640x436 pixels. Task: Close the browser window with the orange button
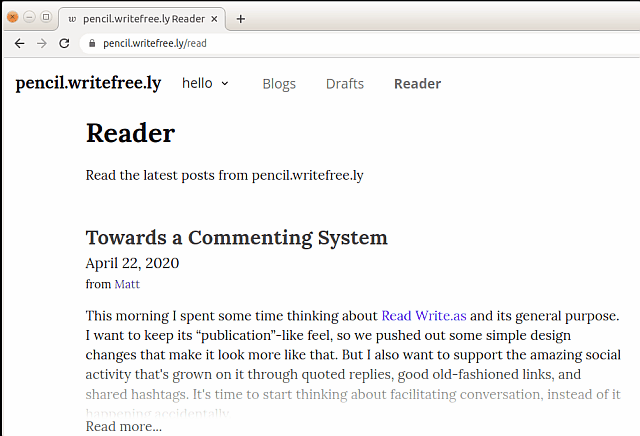(13, 17)
